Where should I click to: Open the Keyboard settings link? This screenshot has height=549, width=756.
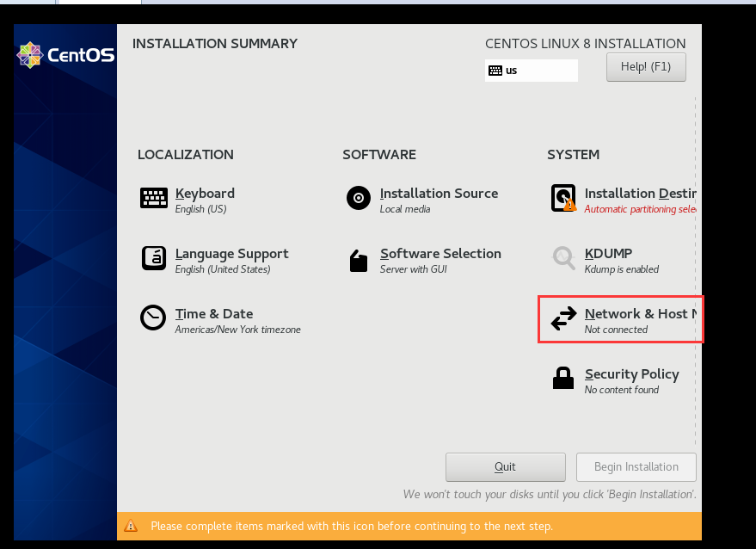pos(205,194)
